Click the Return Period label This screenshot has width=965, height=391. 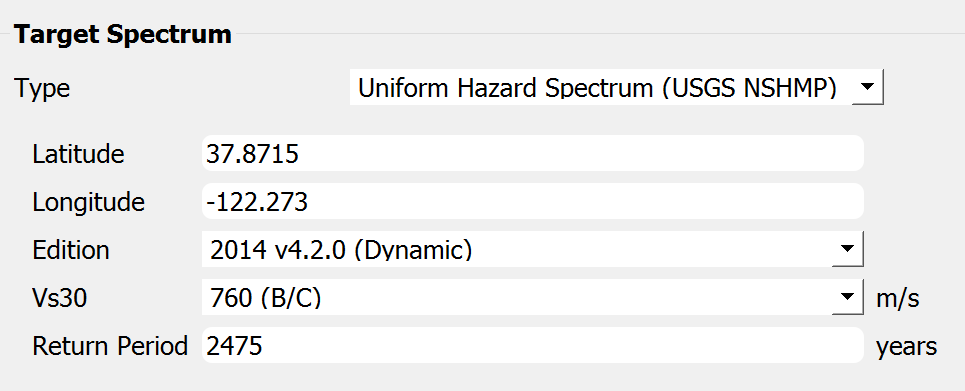click(110, 346)
